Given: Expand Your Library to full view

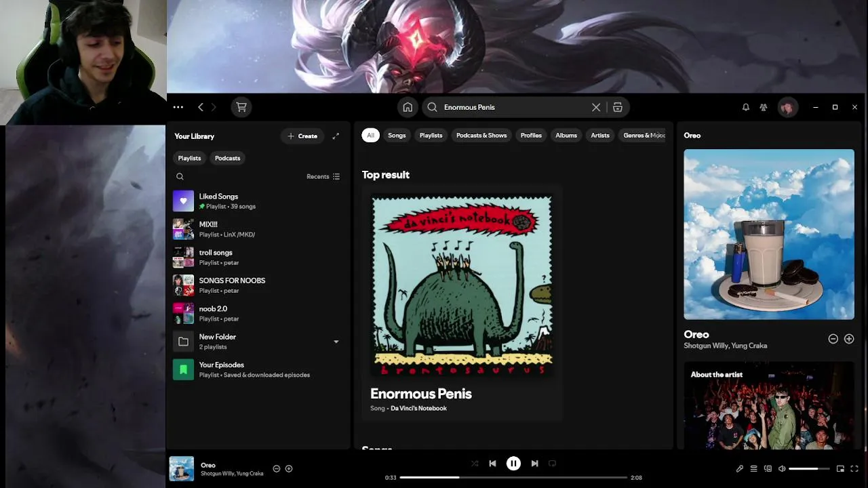Looking at the screenshot, I should click(x=336, y=136).
